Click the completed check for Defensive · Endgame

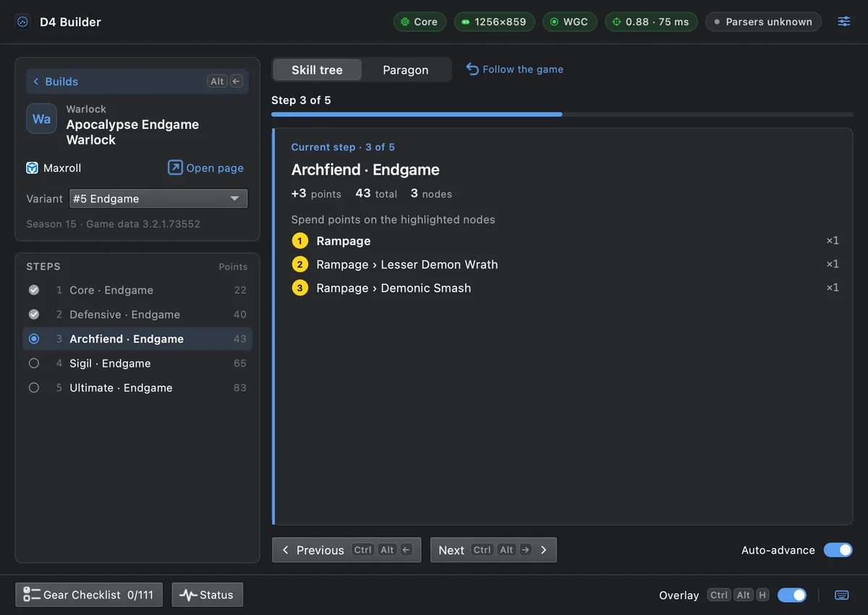pyautogui.click(x=34, y=315)
